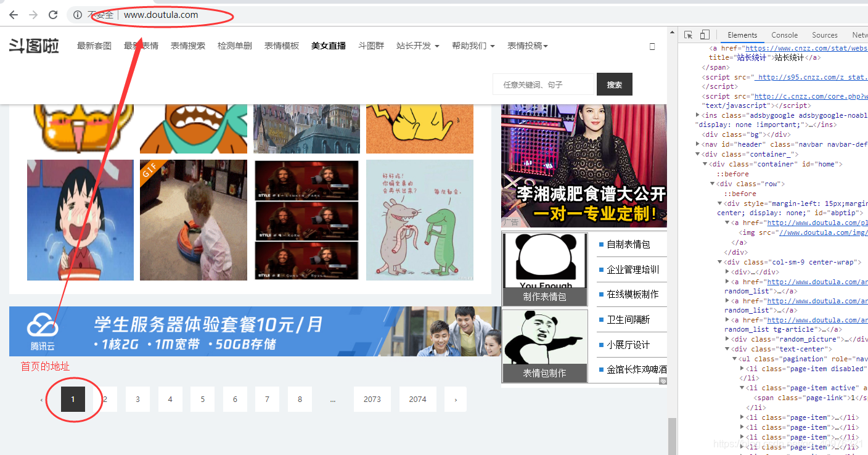868x455 pixels.
Task: Open the long-haired man three-panel meme thumbnail
Action: coord(306,220)
